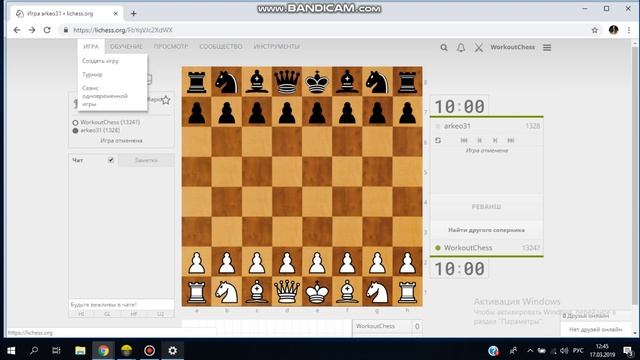This screenshot has height=360, width=640.
Task: Switch РУС keyboard language
Action: click(578, 351)
